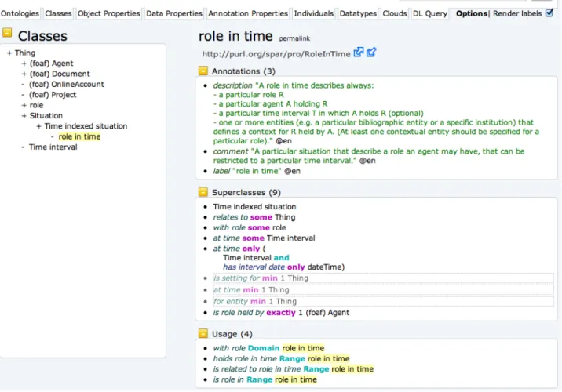Open the Clouds tab
The image size is (562, 392).
click(x=395, y=13)
